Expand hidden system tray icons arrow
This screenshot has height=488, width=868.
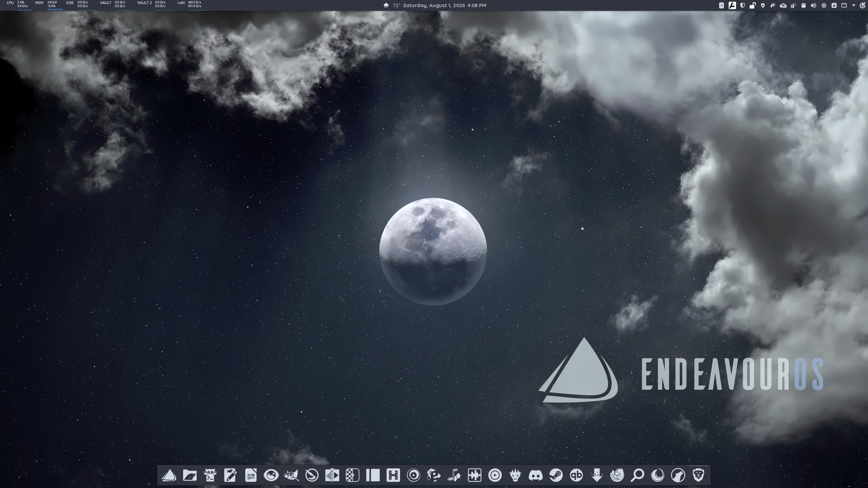click(854, 5)
